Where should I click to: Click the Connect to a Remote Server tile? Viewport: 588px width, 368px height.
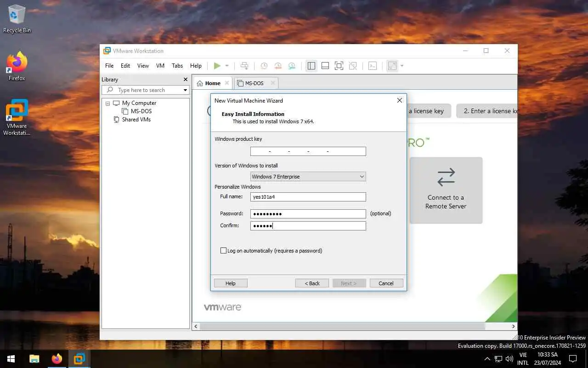point(446,190)
